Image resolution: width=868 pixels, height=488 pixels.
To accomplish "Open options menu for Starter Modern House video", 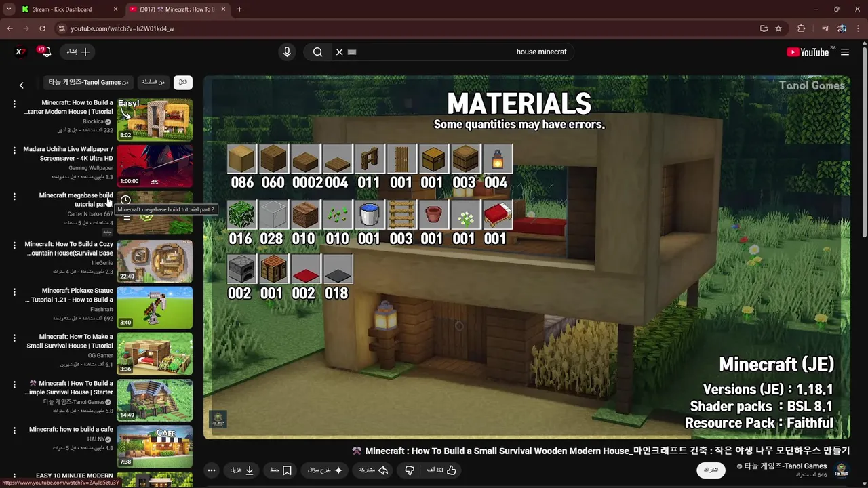I will pyautogui.click(x=14, y=104).
